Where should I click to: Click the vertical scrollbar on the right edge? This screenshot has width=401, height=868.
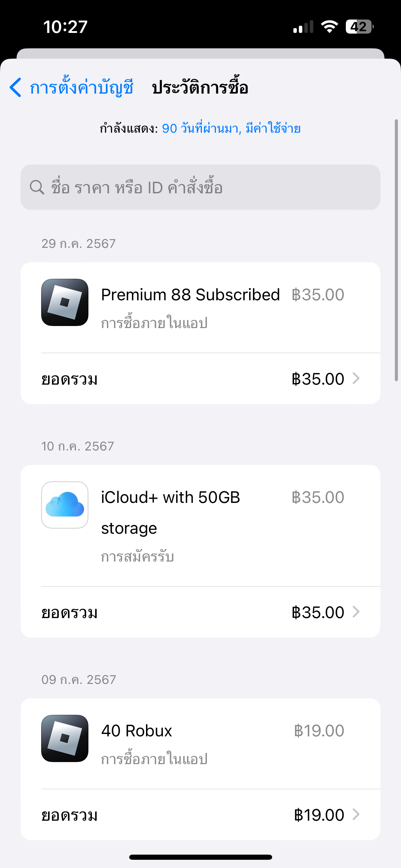[x=396, y=250]
